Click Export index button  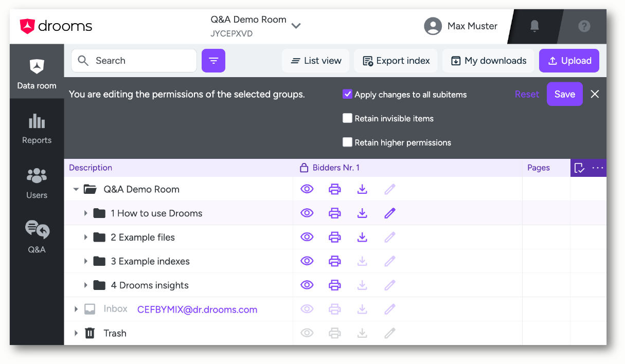[396, 61]
